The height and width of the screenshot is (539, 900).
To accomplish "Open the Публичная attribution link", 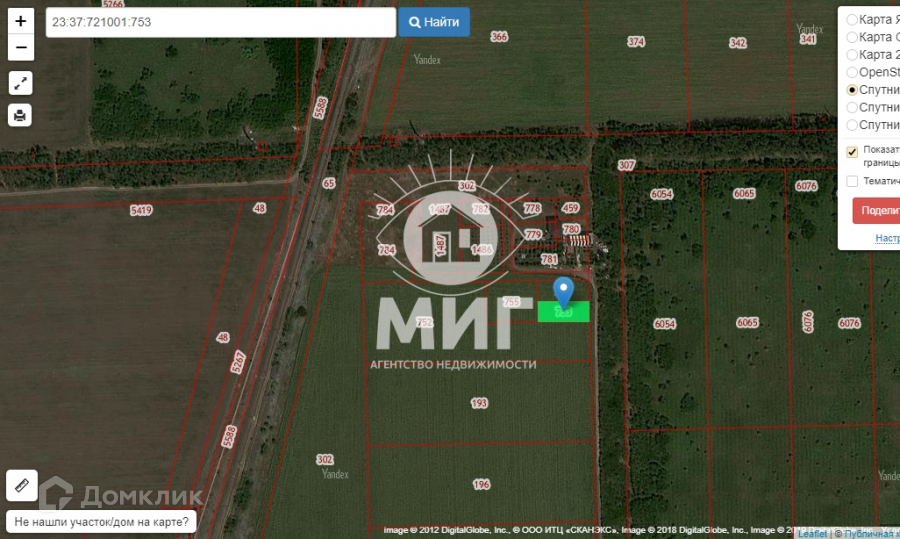I will 872,534.
